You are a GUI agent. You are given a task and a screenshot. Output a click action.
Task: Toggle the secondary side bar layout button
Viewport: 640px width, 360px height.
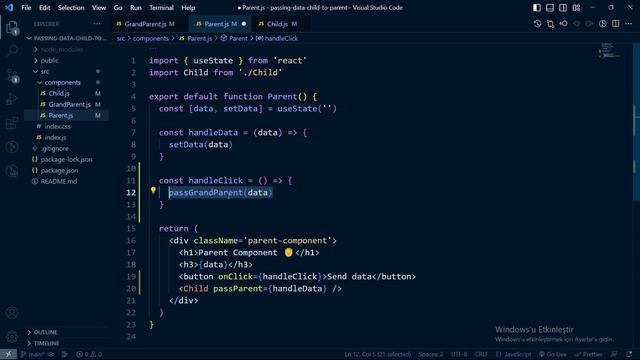(x=563, y=8)
